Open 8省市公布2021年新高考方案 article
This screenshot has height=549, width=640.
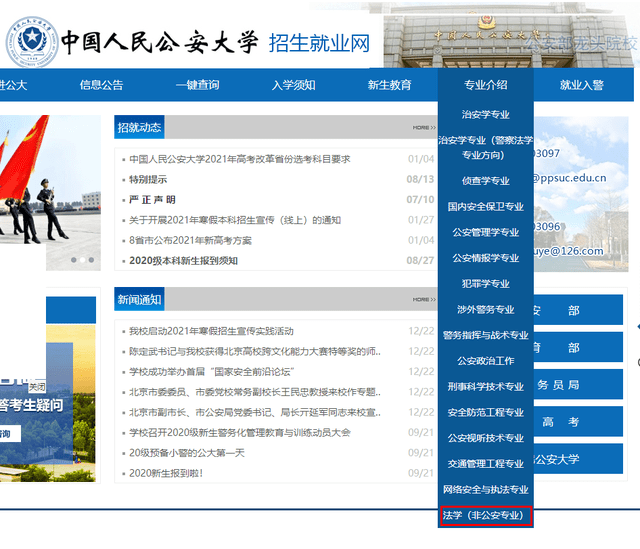click(190, 240)
